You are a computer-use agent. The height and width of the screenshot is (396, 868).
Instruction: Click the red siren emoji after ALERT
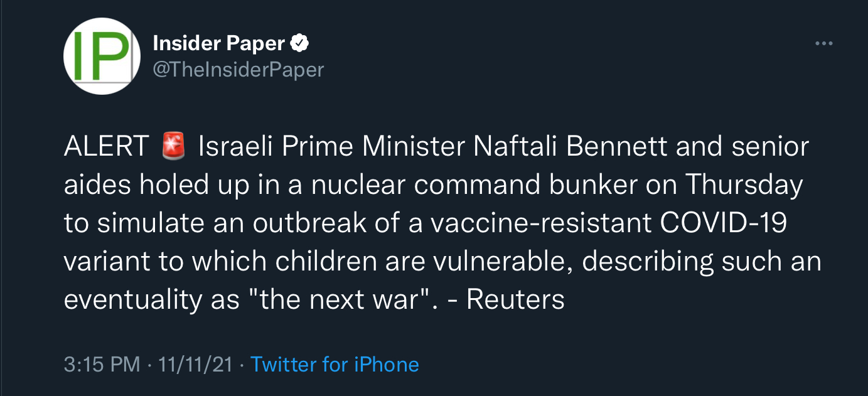click(x=173, y=147)
